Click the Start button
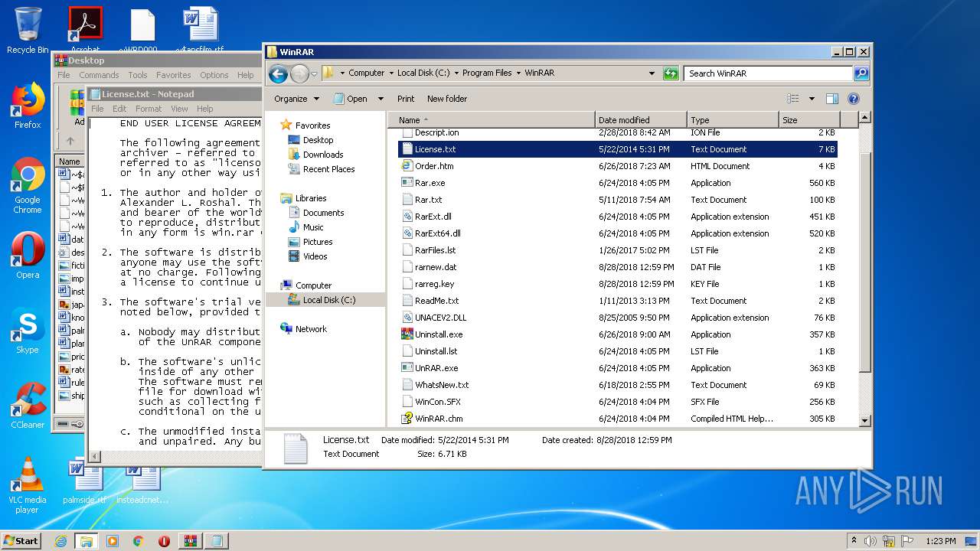 [x=21, y=541]
